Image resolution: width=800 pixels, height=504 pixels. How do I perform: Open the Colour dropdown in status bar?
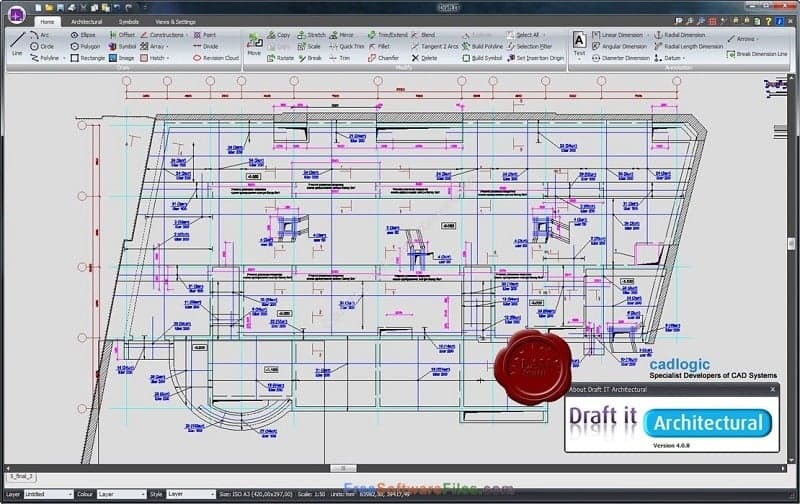pos(144,494)
